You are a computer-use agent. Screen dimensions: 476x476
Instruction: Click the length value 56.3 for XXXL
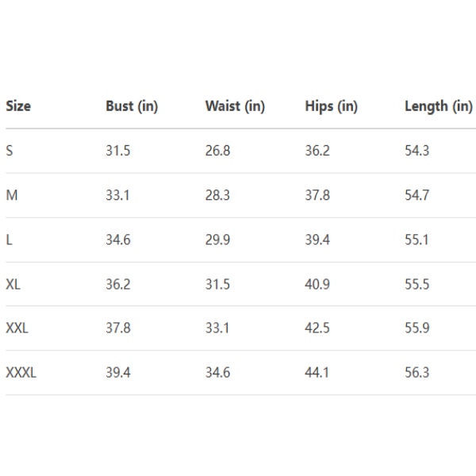click(416, 372)
